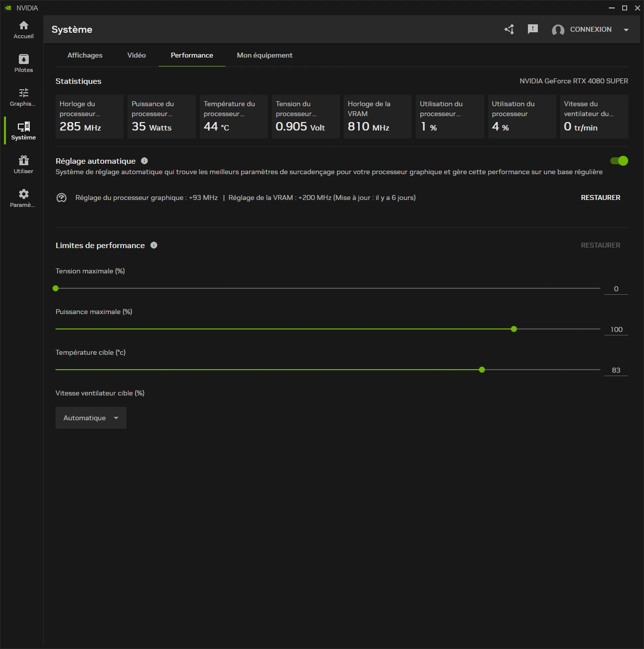The image size is (644, 649).
Task: Click the Puissance du processeur 35 Watts card
Action: [162, 117]
